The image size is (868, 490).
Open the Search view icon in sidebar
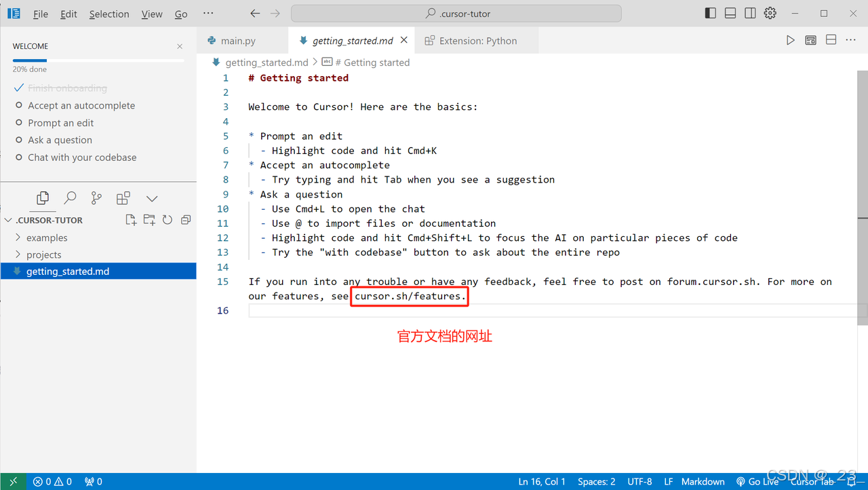click(x=70, y=198)
